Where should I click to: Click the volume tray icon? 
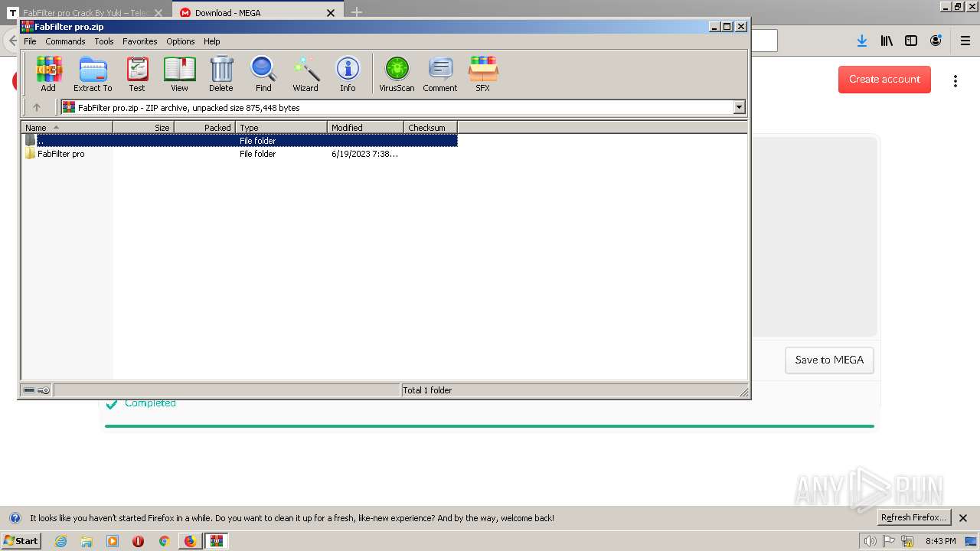click(870, 541)
